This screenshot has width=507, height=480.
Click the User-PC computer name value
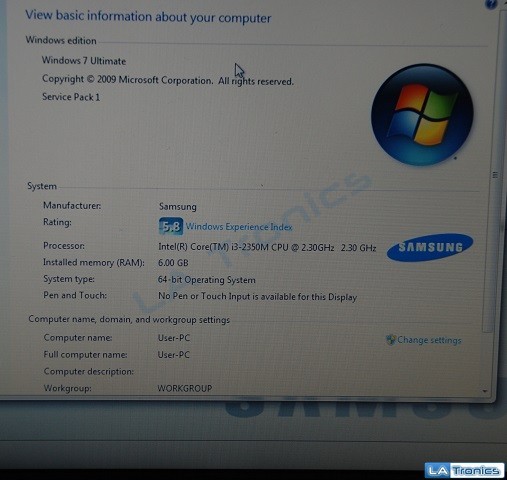pos(174,338)
